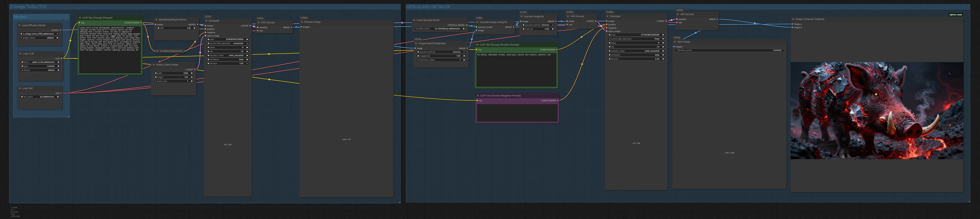980x219 pixels.
Task: Collapse the Load VAE node via its dot
Action: tap(20, 88)
